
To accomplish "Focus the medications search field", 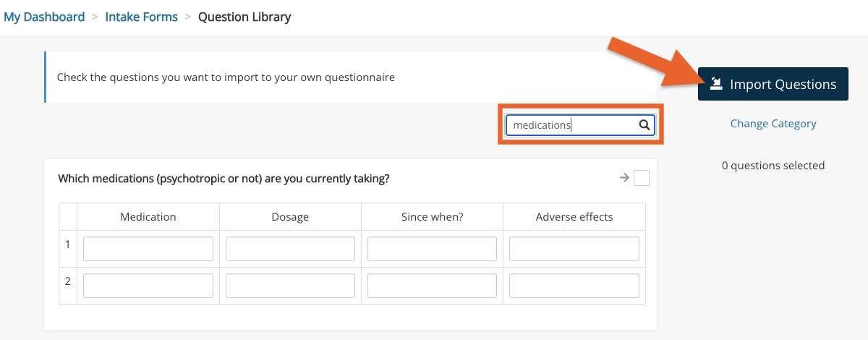I will click(x=580, y=125).
